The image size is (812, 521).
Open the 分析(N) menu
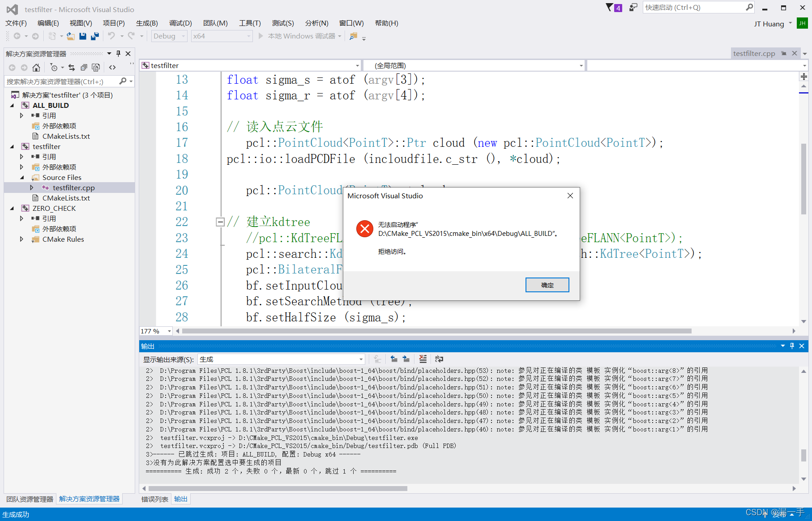(x=316, y=23)
